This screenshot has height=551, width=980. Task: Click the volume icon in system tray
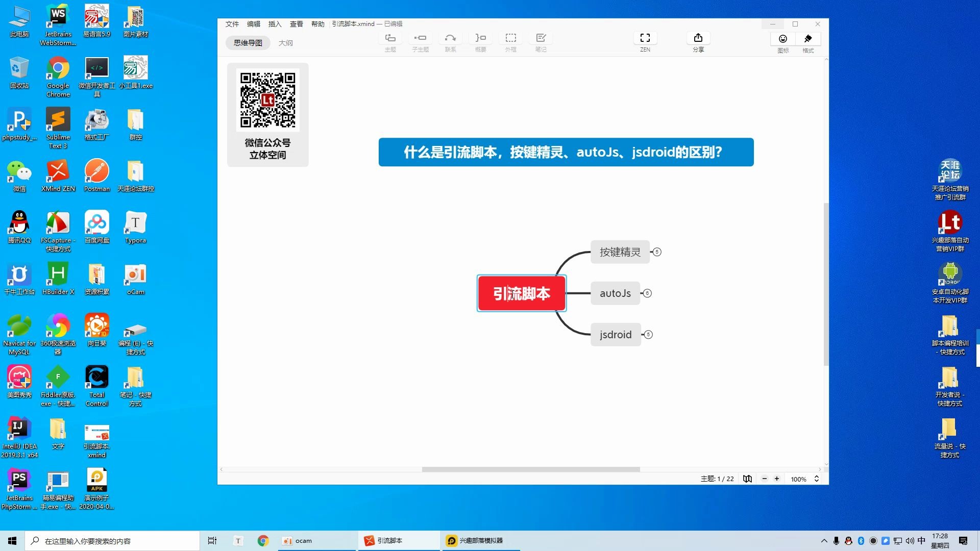pyautogui.click(x=910, y=541)
